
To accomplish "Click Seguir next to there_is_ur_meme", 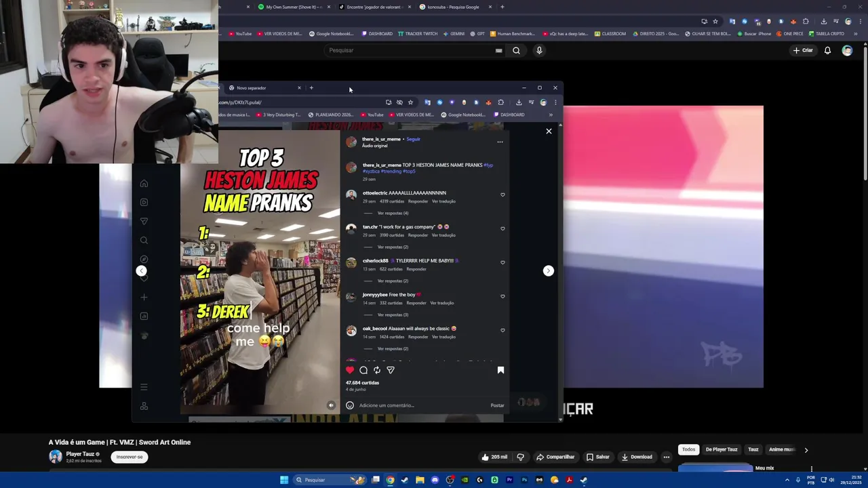I will click(413, 139).
